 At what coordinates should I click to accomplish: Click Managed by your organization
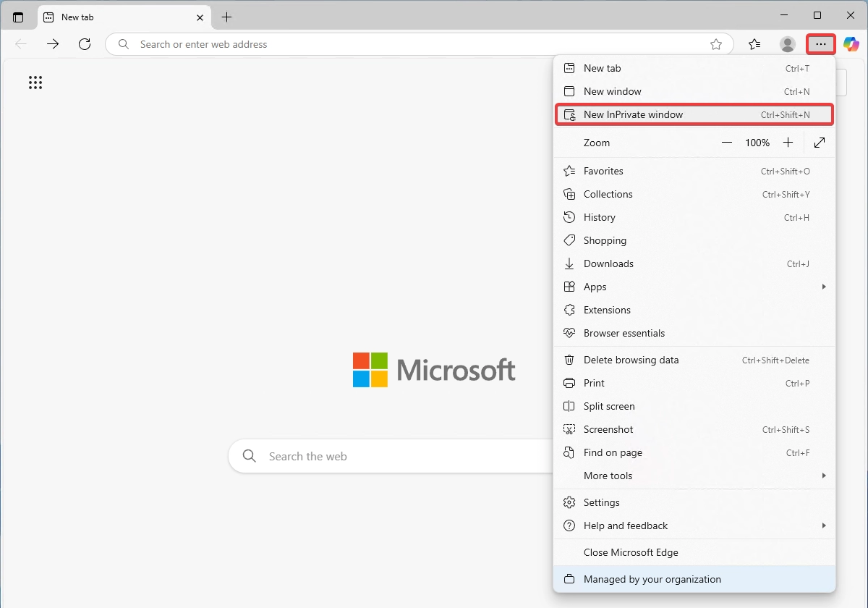click(x=694, y=579)
